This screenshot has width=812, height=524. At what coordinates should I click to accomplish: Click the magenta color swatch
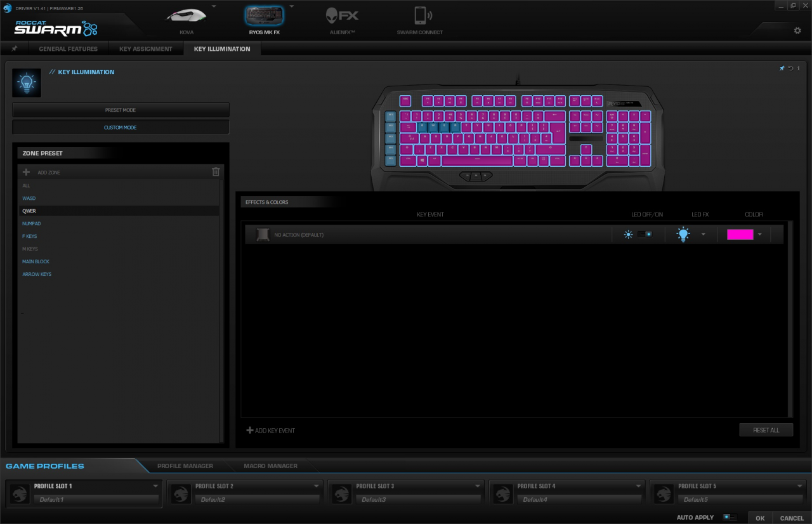coord(740,235)
